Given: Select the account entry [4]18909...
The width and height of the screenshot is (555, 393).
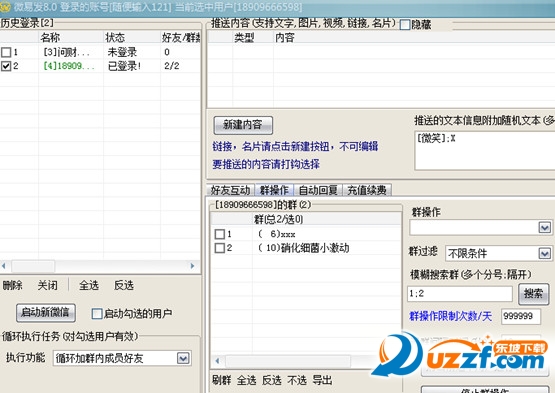Looking at the screenshot, I should click(x=69, y=66).
